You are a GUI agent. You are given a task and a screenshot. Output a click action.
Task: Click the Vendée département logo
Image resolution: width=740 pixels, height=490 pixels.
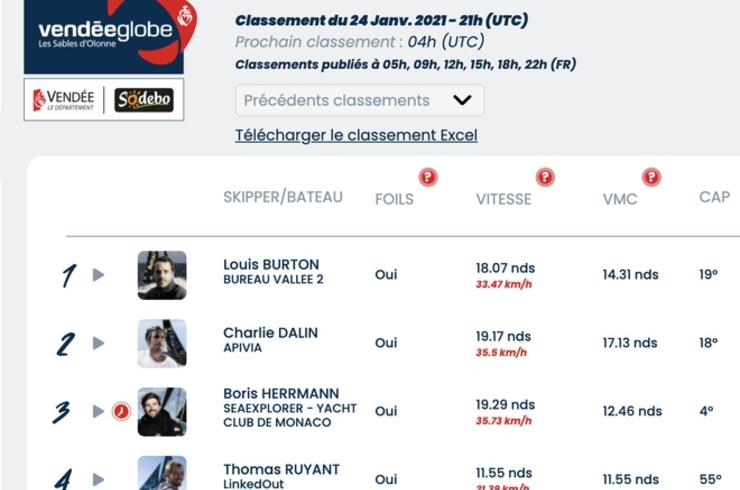point(65,100)
